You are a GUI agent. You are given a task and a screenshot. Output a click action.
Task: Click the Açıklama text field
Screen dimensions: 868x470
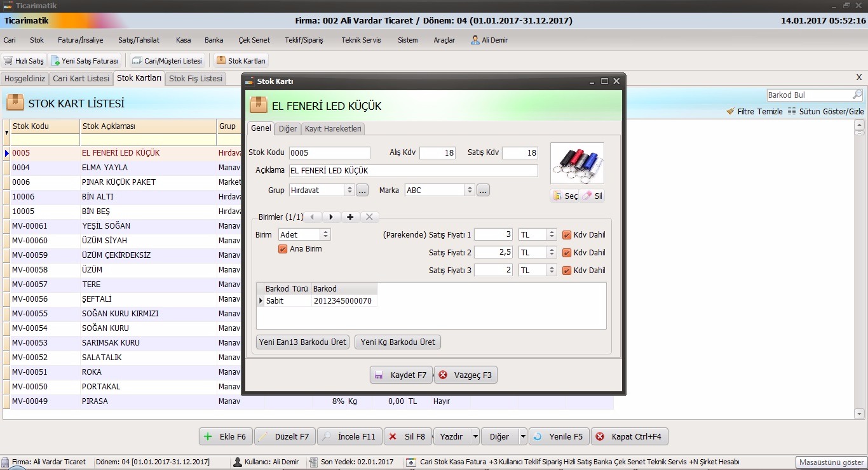coord(413,171)
